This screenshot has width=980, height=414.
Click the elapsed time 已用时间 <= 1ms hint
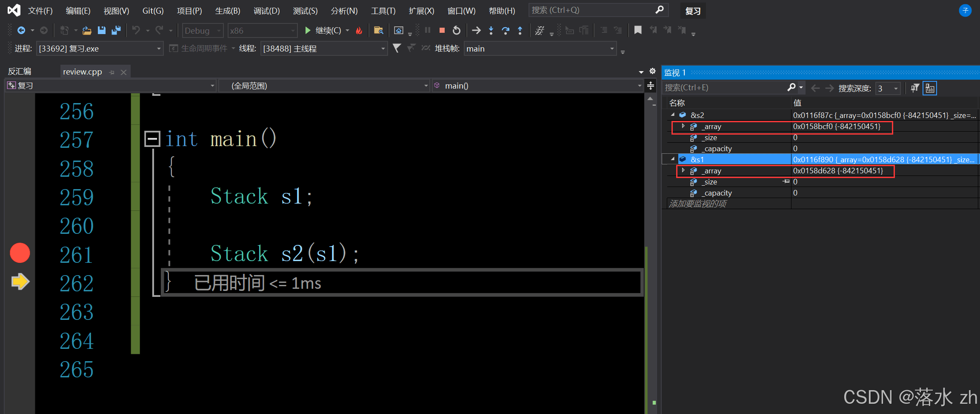(257, 283)
